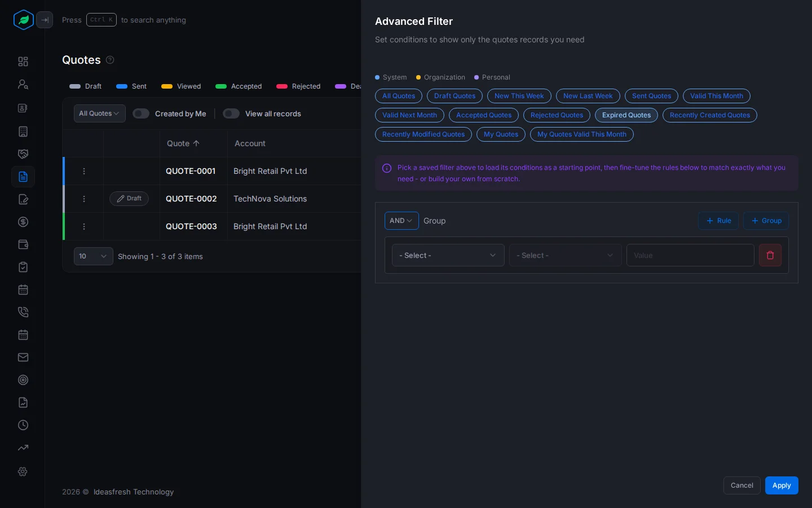Open the dollar coin icon in sidebar
Screen dimensions: 812x508
(23, 222)
